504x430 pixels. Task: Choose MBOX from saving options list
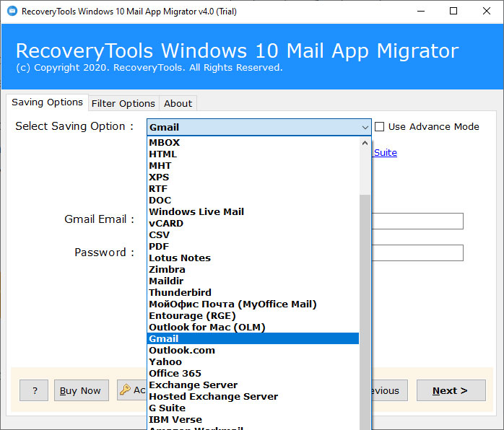pyautogui.click(x=253, y=143)
